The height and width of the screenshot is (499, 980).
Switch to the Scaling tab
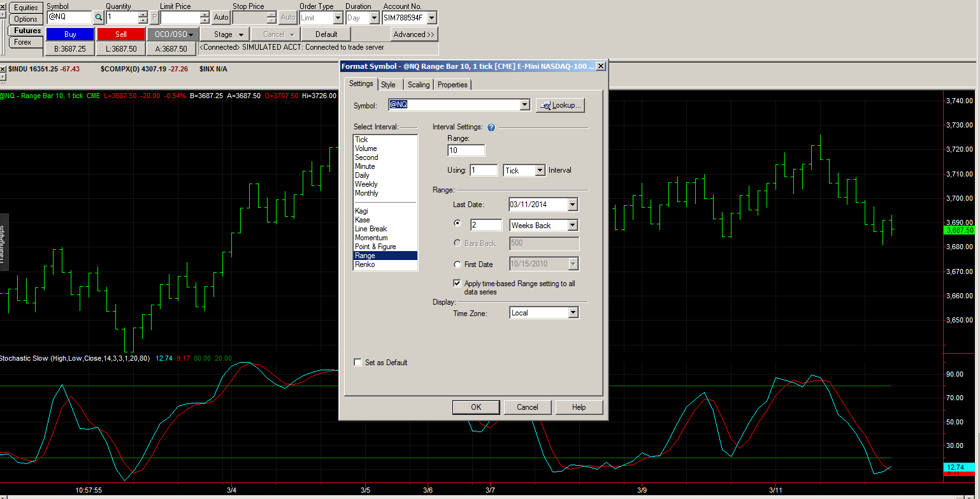pyautogui.click(x=419, y=85)
